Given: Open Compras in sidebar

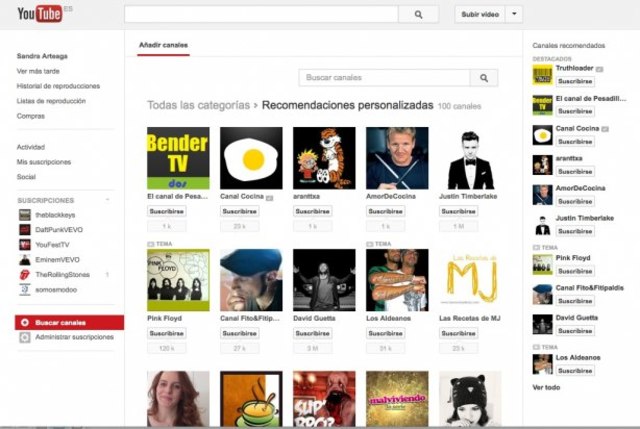Looking at the screenshot, I should click(31, 116).
